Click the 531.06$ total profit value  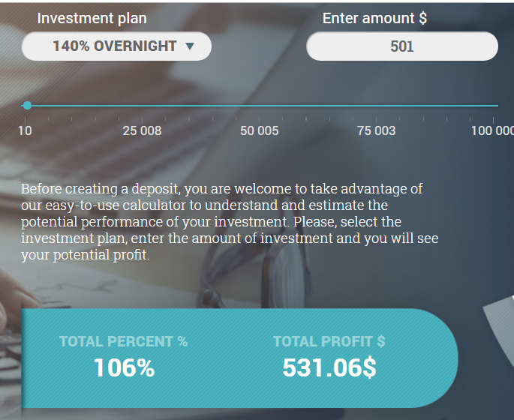(x=329, y=367)
